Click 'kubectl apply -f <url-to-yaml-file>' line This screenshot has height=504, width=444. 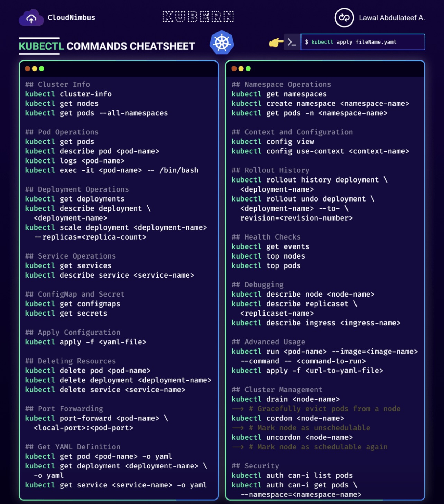(307, 371)
